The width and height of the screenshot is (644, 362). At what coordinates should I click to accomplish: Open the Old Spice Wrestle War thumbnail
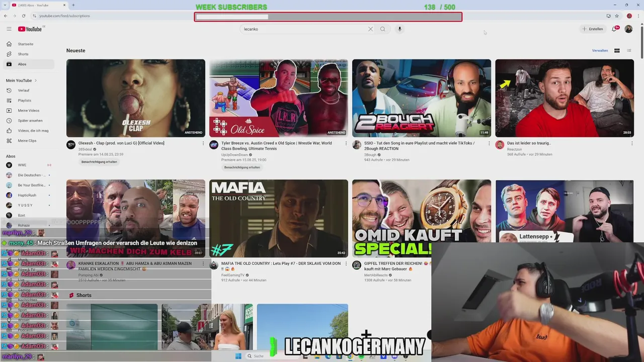(x=279, y=98)
